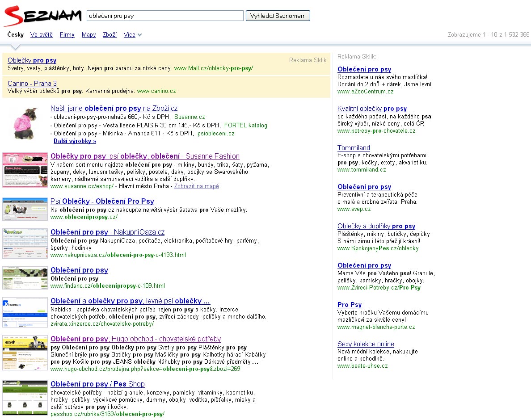Open the 'Canino - Praha 3' ad link

click(32, 83)
